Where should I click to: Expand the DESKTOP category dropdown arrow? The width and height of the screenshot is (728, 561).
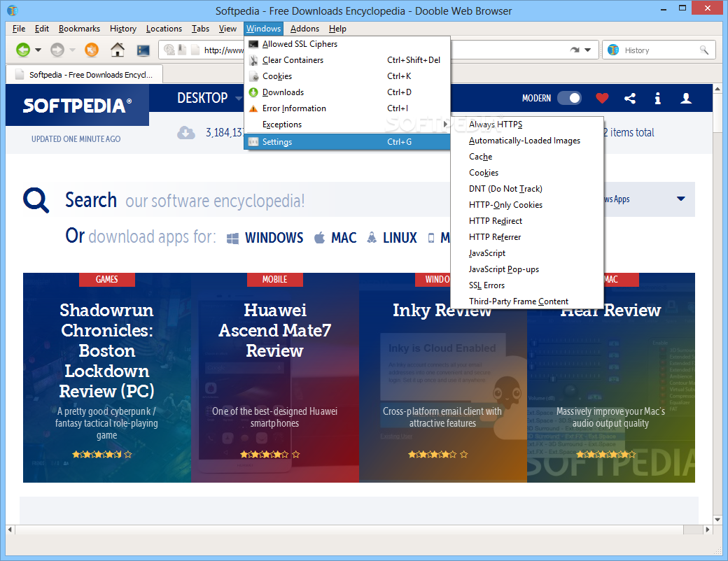239,98
